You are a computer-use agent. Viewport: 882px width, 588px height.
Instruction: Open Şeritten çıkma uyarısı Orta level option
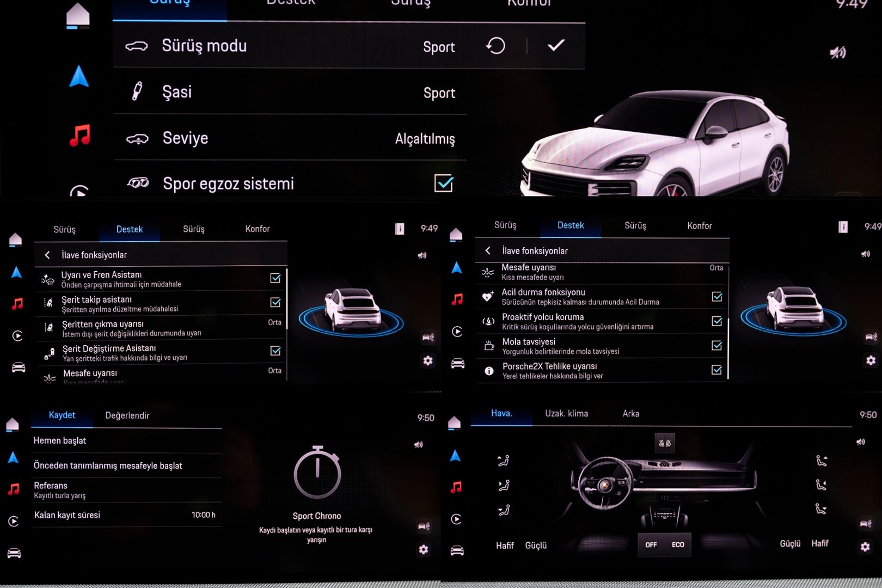tap(274, 322)
